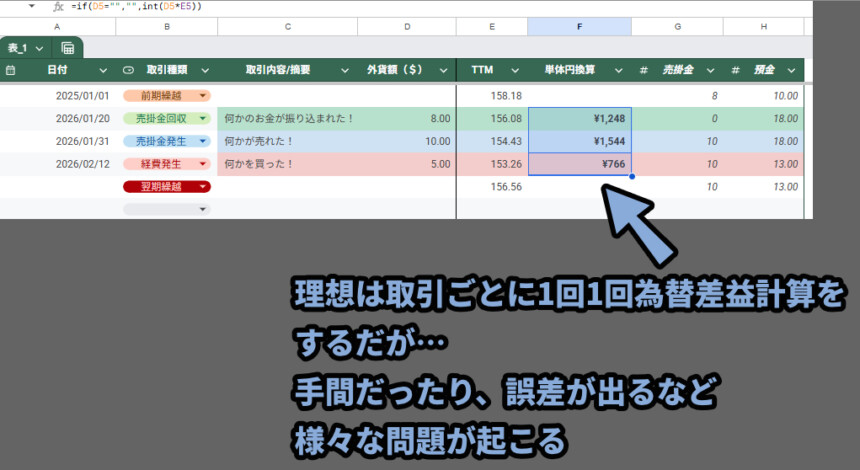The height and width of the screenshot is (470, 860).
Task: Open the table view options icon
Action: [67, 48]
